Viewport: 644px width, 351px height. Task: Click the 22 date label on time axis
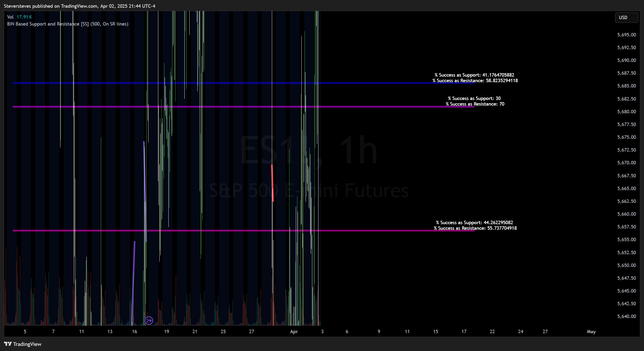492,332
